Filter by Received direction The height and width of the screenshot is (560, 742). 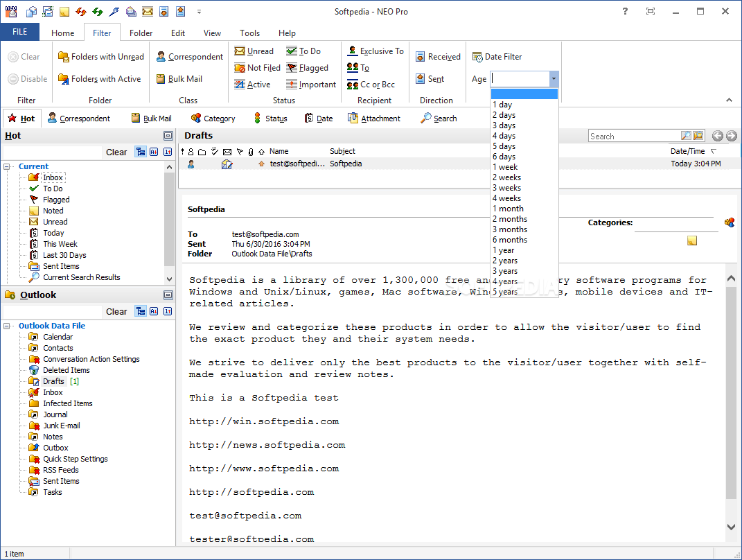coord(438,56)
